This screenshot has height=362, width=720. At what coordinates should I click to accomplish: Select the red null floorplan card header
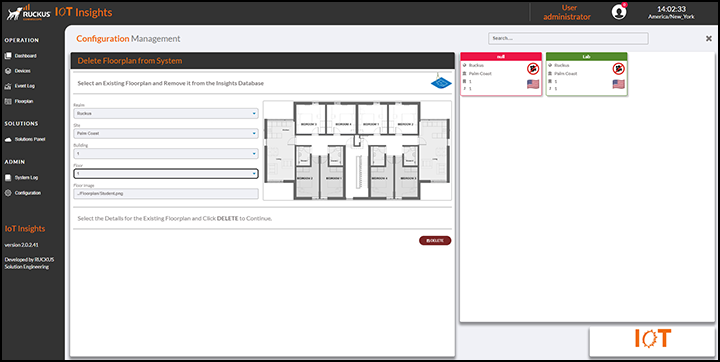click(x=501, y=56)
